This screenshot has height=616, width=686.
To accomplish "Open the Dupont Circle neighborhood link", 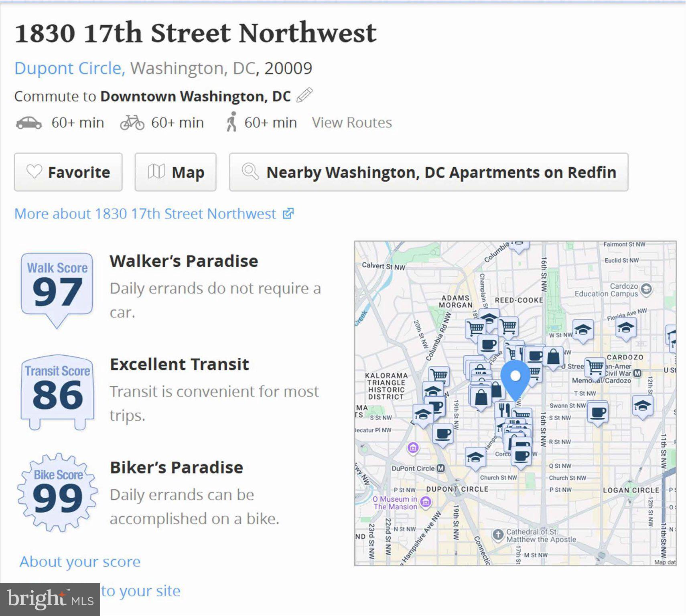I will (x=69, y=68).
